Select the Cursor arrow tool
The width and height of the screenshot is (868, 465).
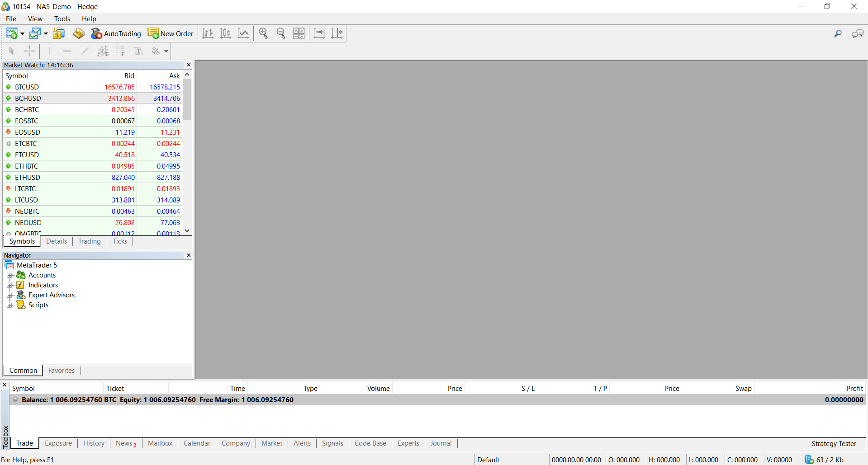tap(12, 51)
